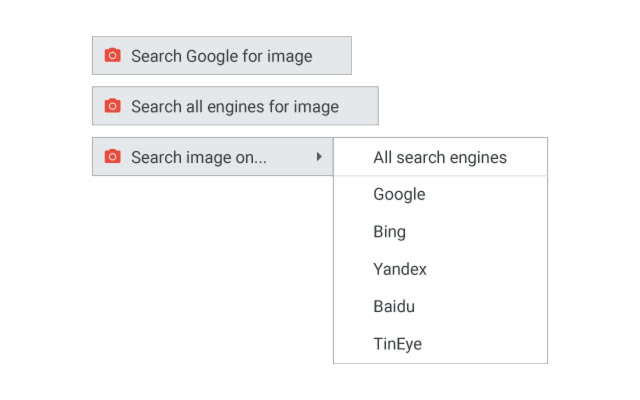Click camera icon beside Search all engines
This screenshot has height=400, width=640.
113,106
